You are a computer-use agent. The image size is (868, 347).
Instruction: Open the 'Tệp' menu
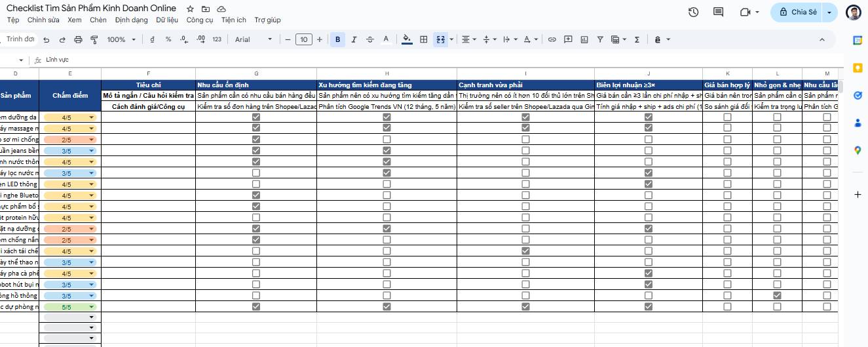coord(12,20)
